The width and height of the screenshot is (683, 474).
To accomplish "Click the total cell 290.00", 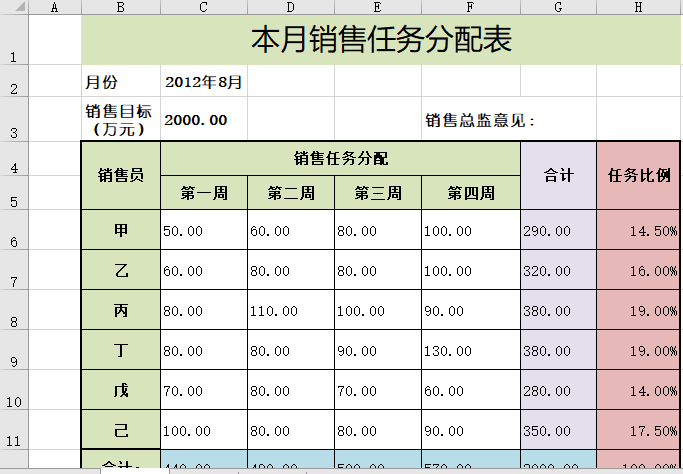I will pos(558,230).
